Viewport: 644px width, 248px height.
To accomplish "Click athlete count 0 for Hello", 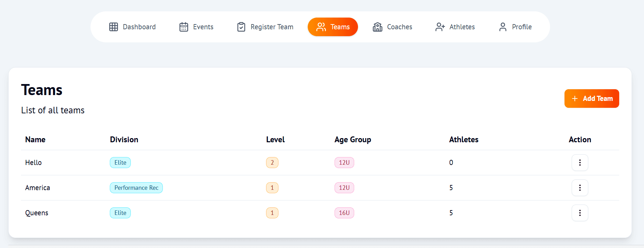I will [451, 163].
